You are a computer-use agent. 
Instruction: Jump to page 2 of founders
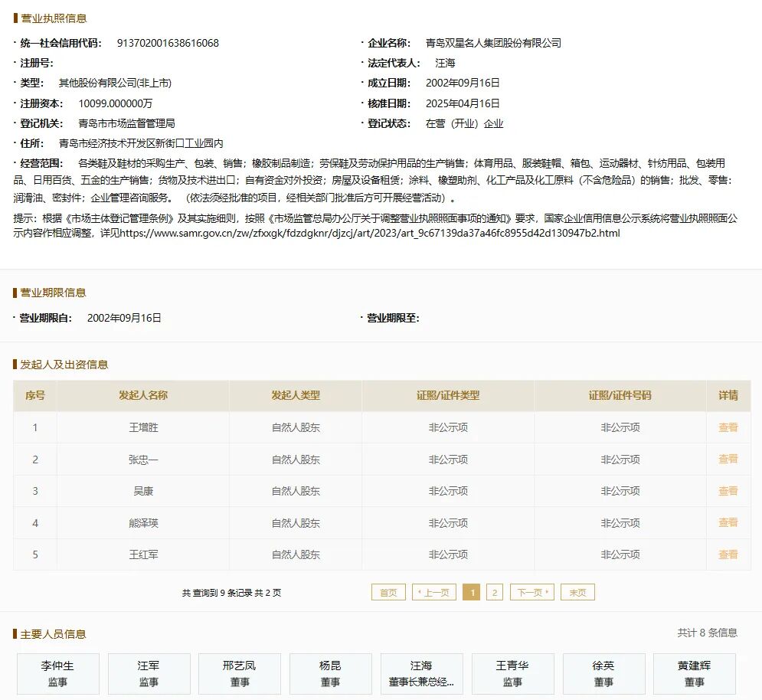tap(494, 592)
